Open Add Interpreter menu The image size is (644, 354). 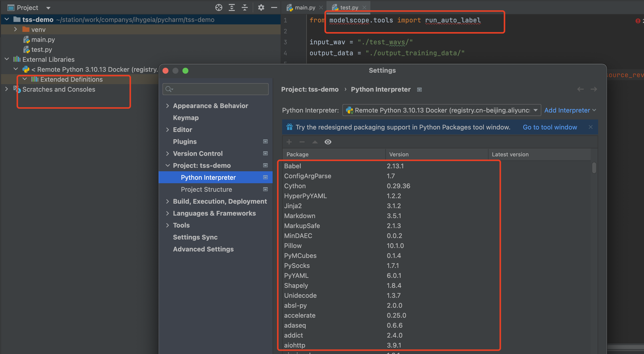[x=570, y=110]
